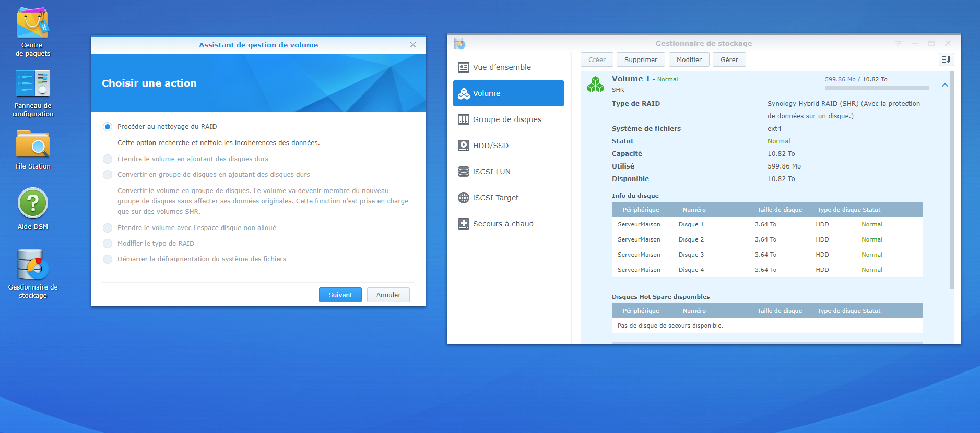This screenshot has height=433, width=980.
Task: Click the Secours à chaud plus icon
Action: tap(463, 224)
